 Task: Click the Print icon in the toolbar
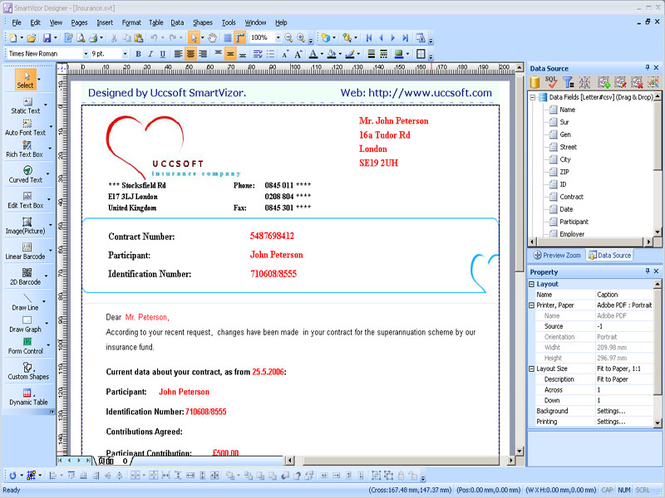click(93, 38)
